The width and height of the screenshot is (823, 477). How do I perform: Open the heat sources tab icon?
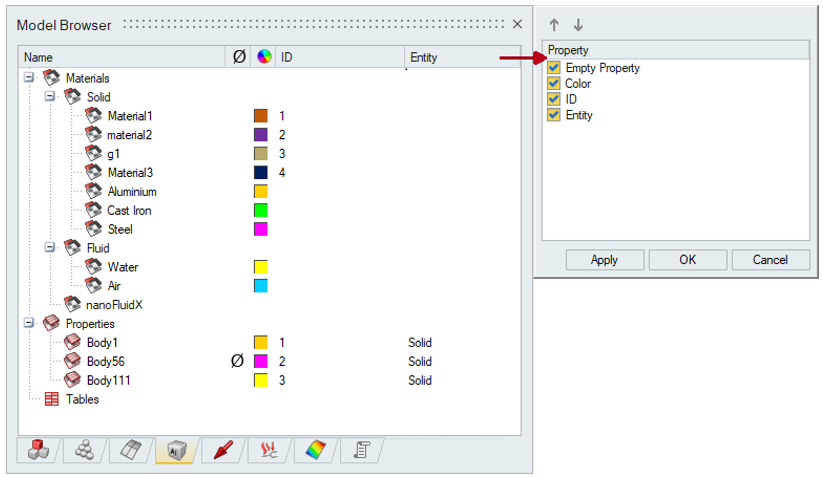(x=269, y=450)
